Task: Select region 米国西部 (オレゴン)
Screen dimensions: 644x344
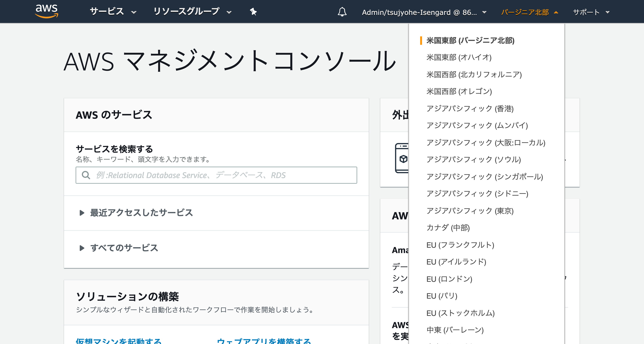Action: [x=459, y=91]
